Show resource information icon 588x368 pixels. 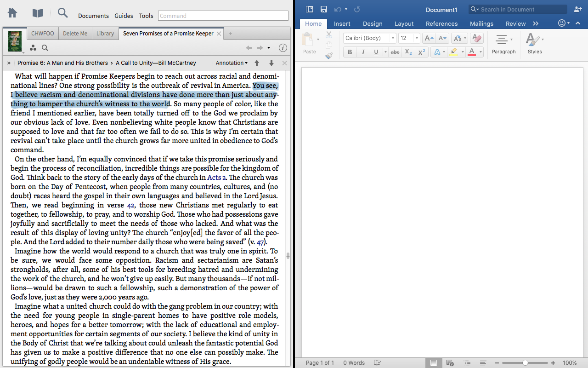click(x=283, y=48)
